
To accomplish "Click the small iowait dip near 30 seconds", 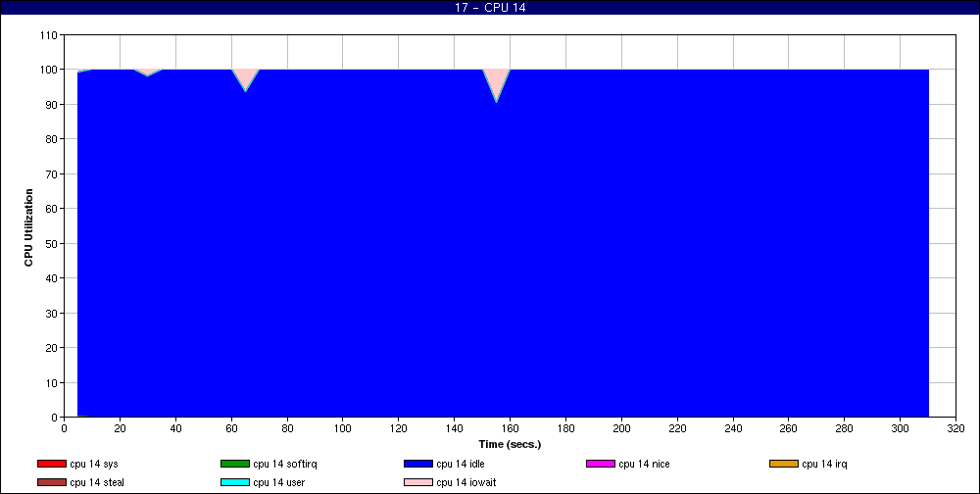I will pos(148,72).
